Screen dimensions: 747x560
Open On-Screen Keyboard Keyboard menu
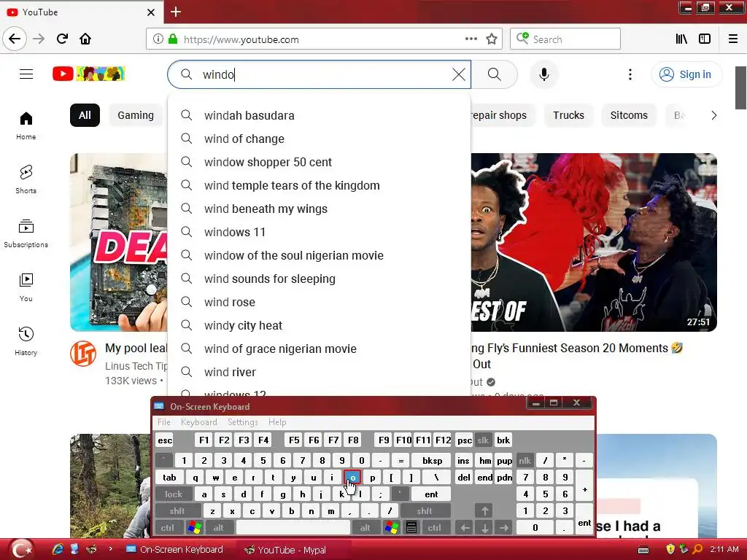coord(198,422)
